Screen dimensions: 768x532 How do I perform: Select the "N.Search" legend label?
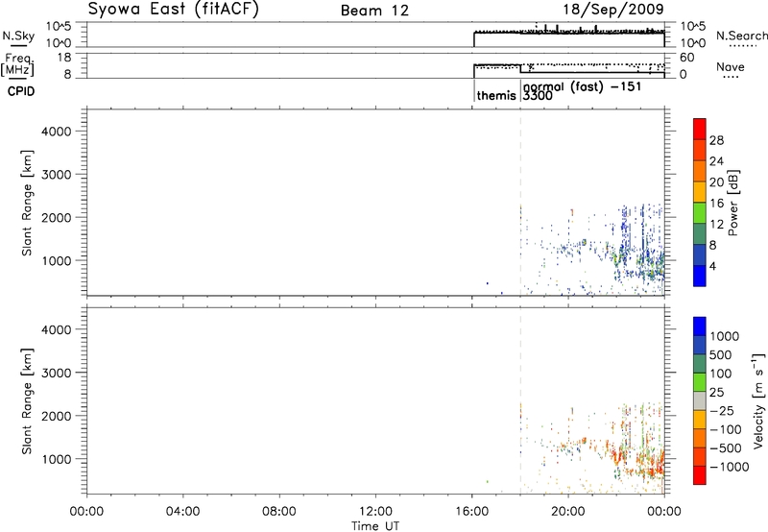point(741,36)
